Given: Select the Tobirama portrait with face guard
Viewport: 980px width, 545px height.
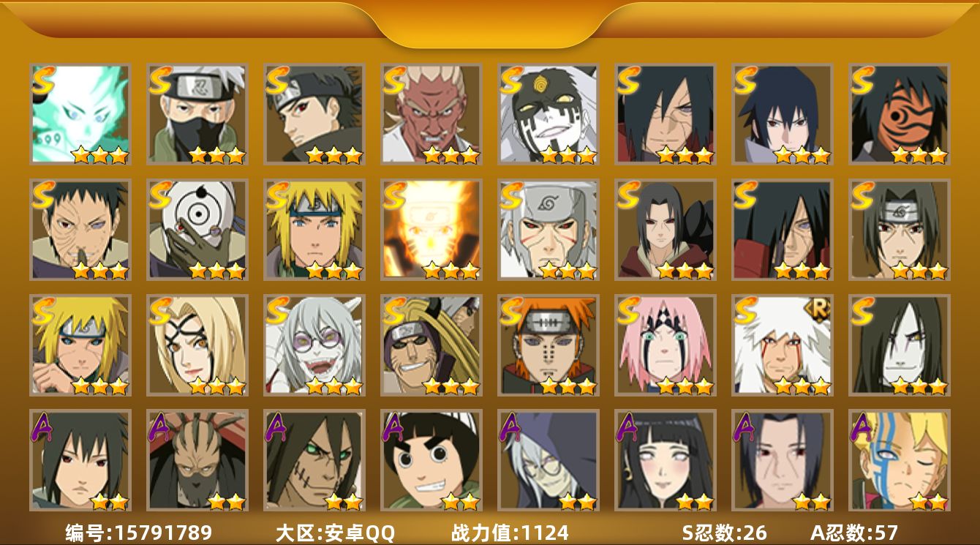Looking at the screenshot, I should (x=549, y=230).
